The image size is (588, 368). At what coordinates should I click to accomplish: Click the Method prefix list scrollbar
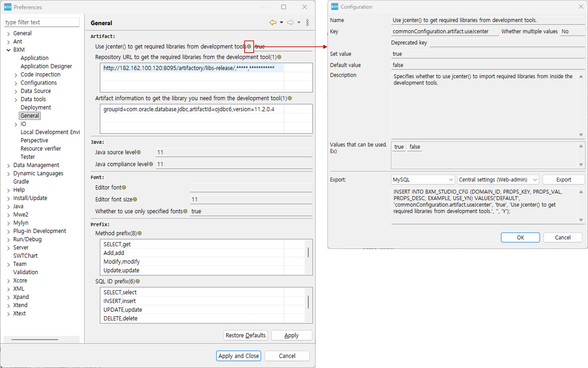(308, 253)
